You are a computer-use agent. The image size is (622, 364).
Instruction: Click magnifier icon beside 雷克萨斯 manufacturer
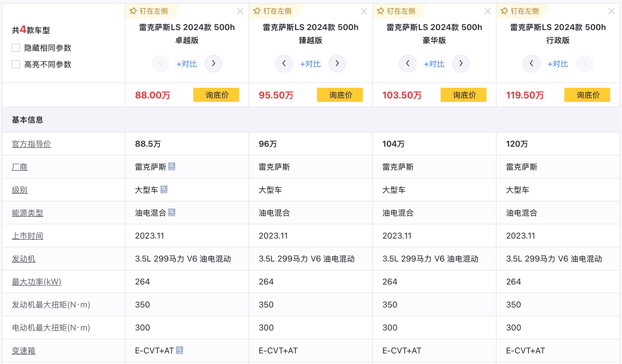pyautogui.click(x=172, y=167)
